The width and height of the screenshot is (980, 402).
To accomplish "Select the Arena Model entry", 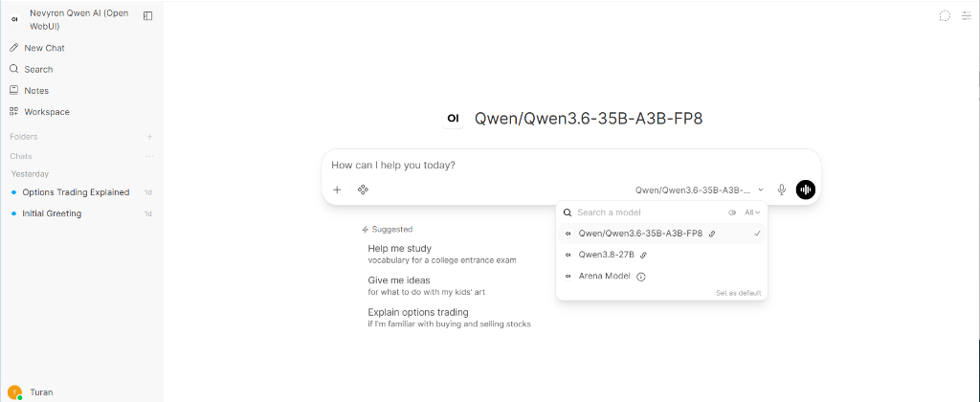I will (x=662, y=277).
